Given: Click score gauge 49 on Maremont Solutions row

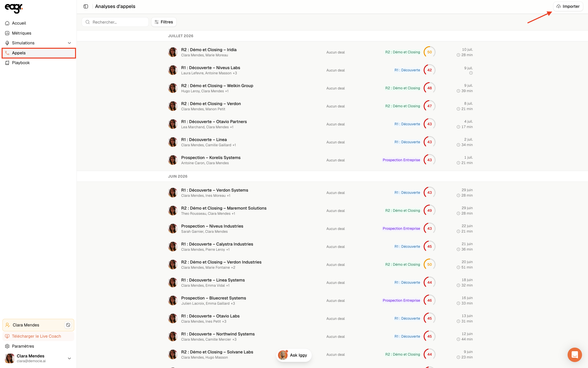Looking at the screenshot, I should click(429, 211).
